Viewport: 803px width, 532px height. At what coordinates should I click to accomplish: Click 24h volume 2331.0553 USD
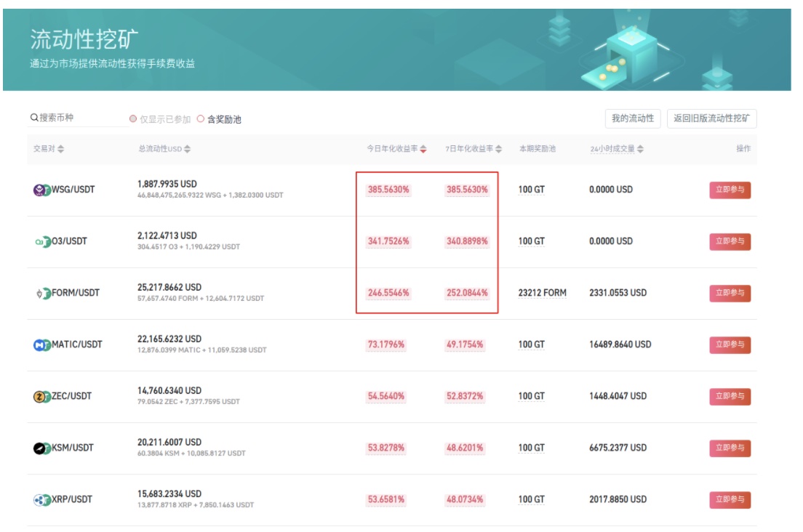[x=618, y=293]
